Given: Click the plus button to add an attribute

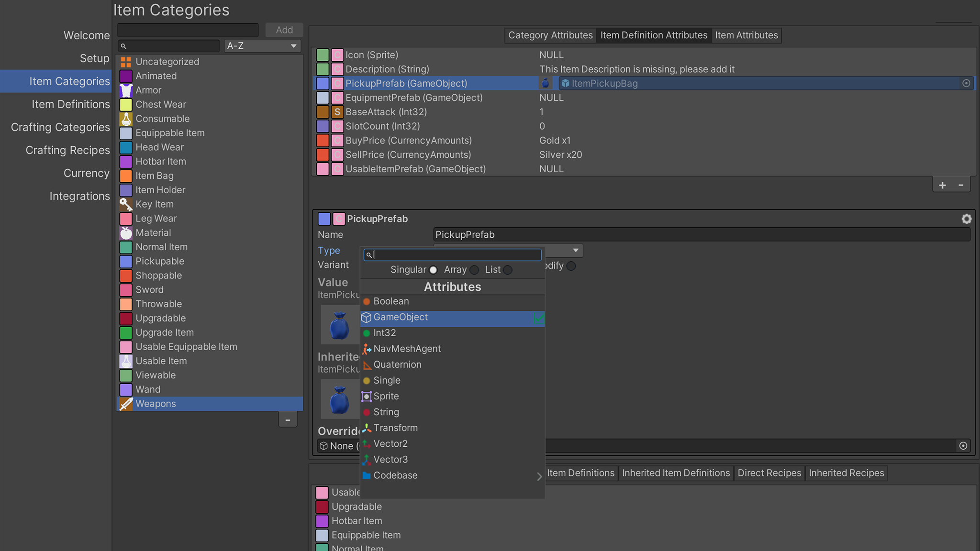Looking at the screenshot, I should (x=942, y=185).
